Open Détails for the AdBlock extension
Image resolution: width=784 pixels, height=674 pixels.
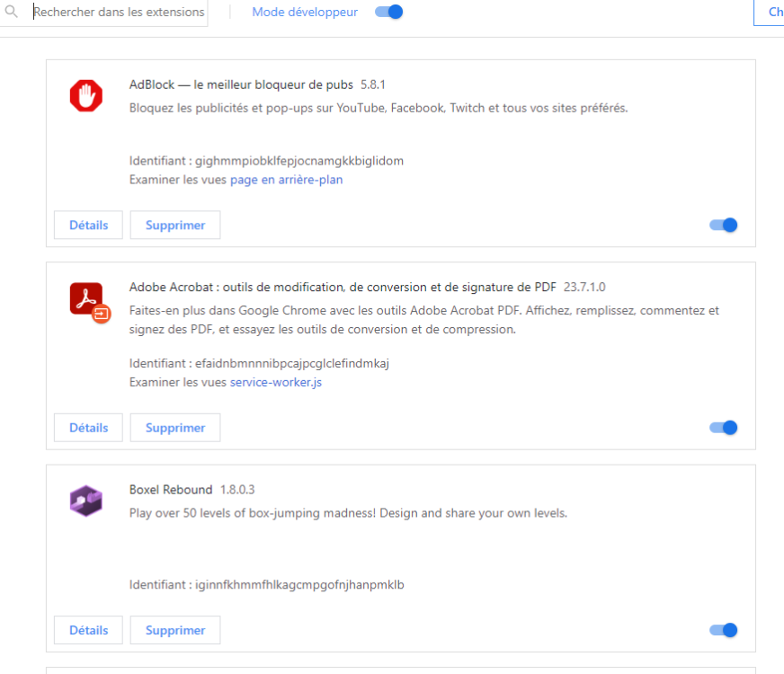(x=88, y=226)
